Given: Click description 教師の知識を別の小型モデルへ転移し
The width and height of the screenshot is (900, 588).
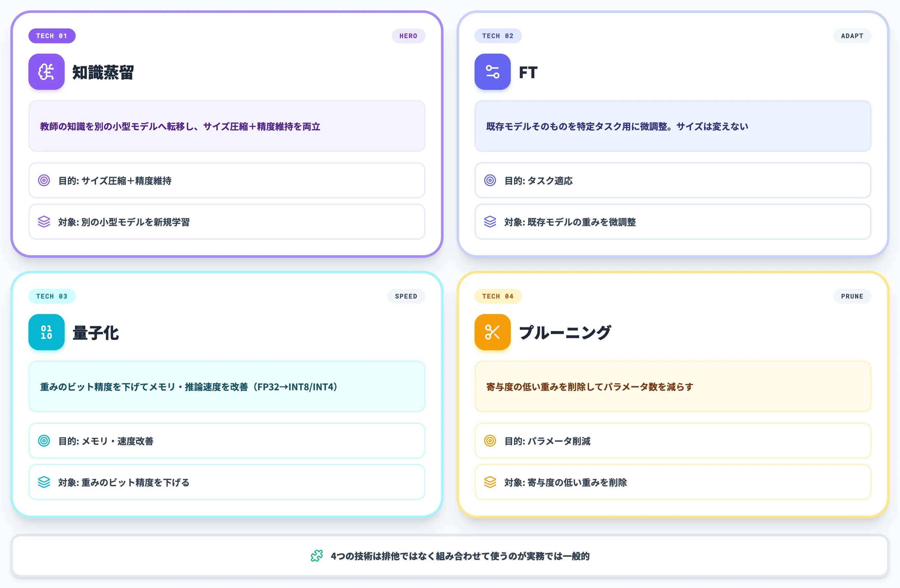Looking at the screenshot, I should pos(180,126).
